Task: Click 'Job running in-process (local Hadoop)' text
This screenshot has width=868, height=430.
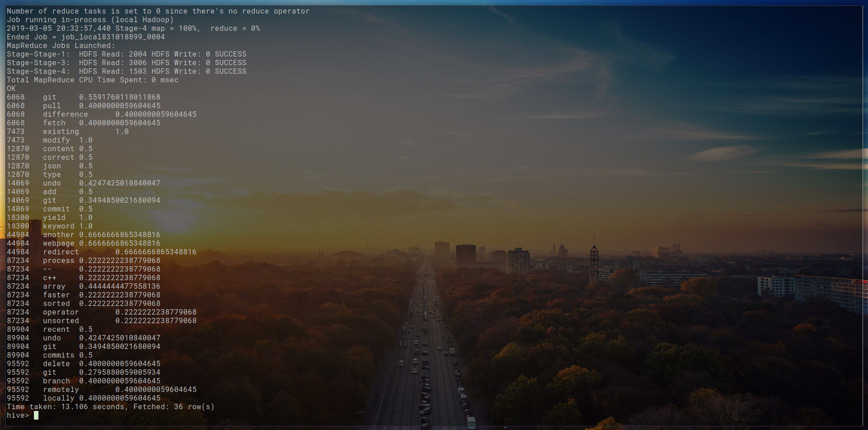Action: pos(90,19)
